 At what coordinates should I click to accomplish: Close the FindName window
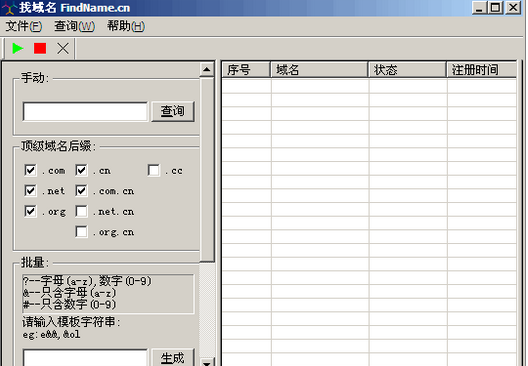coord(513,7)
